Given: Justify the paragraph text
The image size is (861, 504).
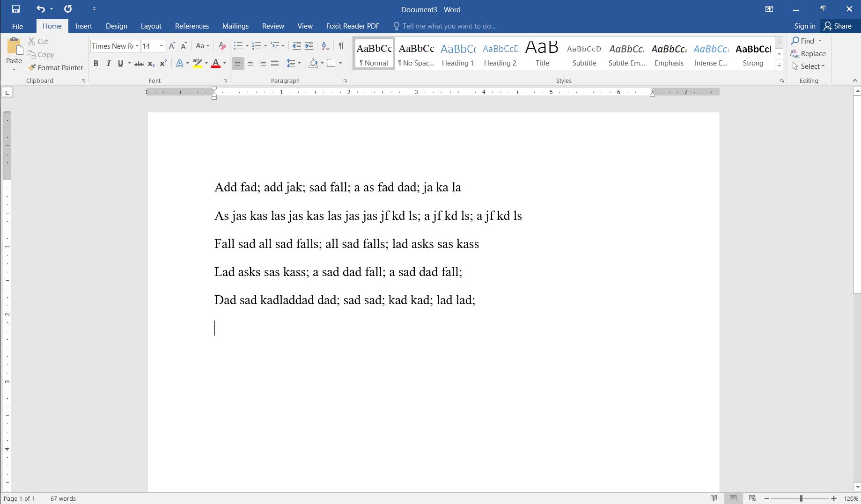Looking at the screenshot, I should (275, 63).
